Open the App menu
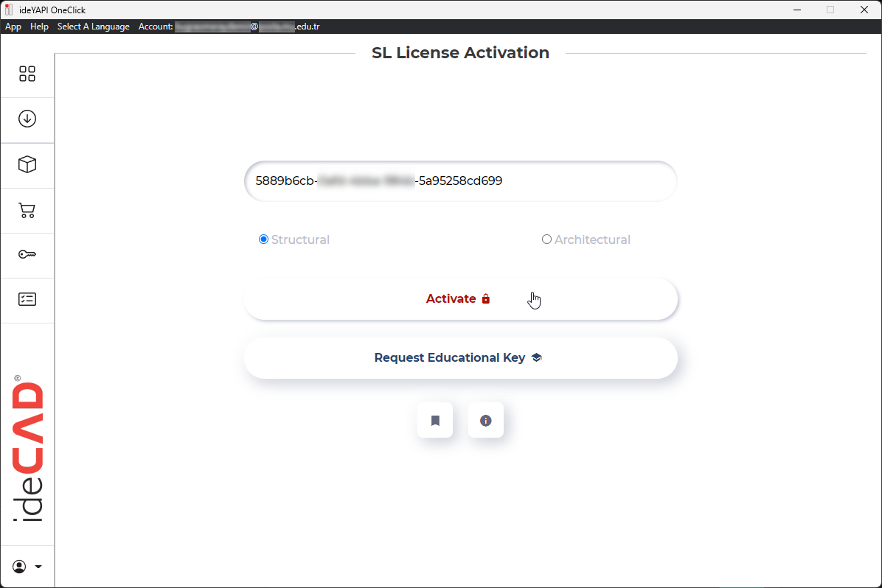The height and width of the screenshot is (588, 882). tap(13, 27)
